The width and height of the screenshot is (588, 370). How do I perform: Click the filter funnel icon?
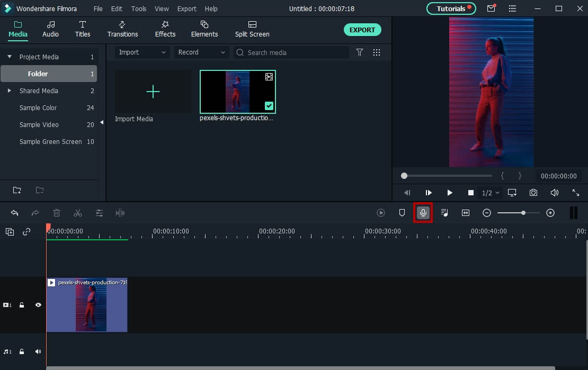tap(359, 52)
